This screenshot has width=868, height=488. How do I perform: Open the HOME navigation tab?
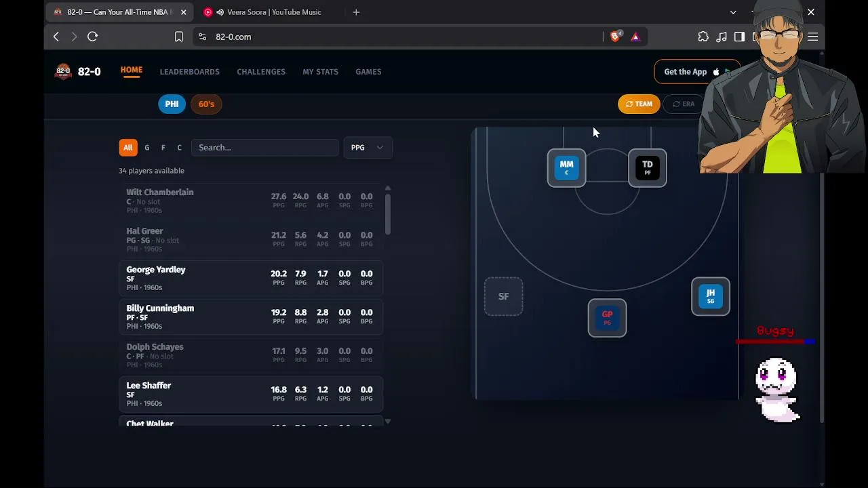132,70
